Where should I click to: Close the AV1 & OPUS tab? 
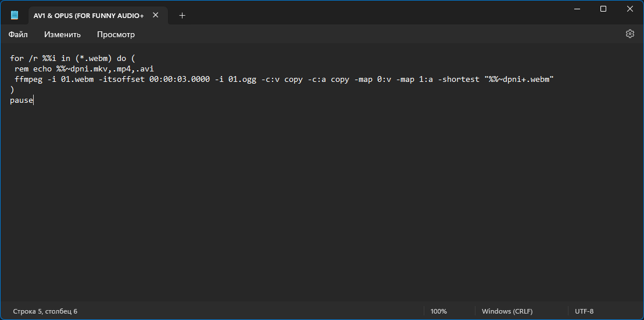(x=155, y=15)
